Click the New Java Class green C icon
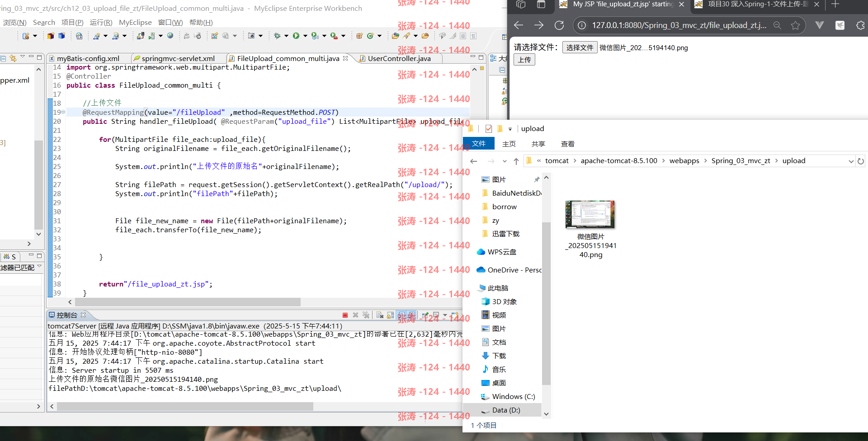 (370, 36)
